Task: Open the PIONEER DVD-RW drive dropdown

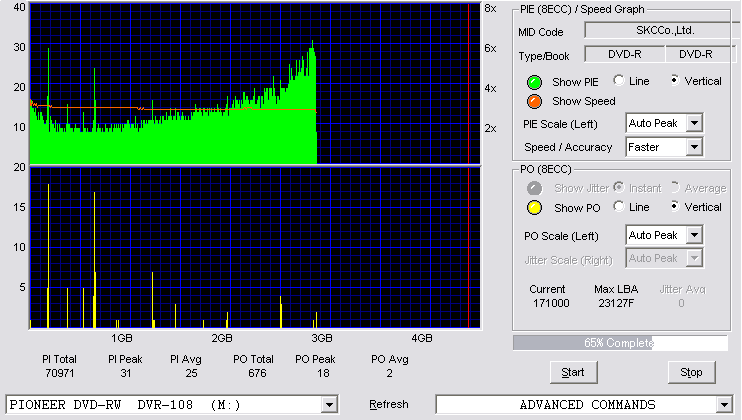Action: [x=329, y=405]
